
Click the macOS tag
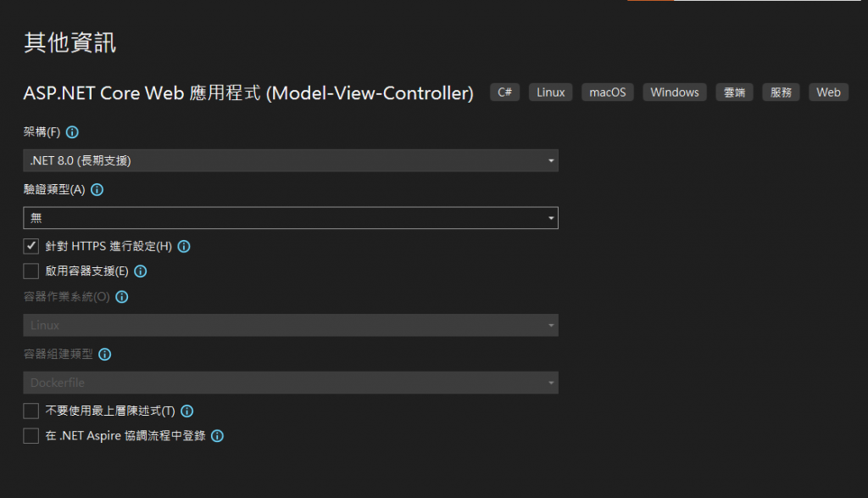click(x=608, y=92)
